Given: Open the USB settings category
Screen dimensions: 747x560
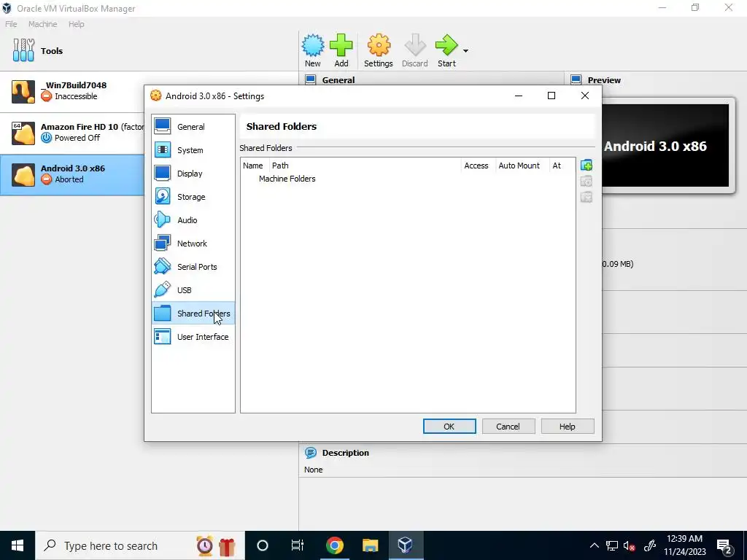Looking at the screenshot, I should (193, 290).
